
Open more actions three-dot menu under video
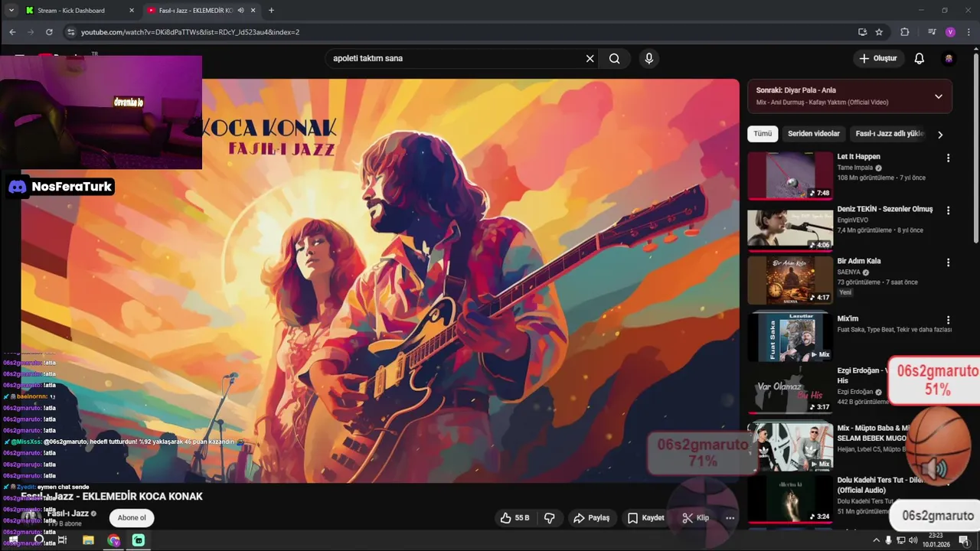(x=730, y=518)
